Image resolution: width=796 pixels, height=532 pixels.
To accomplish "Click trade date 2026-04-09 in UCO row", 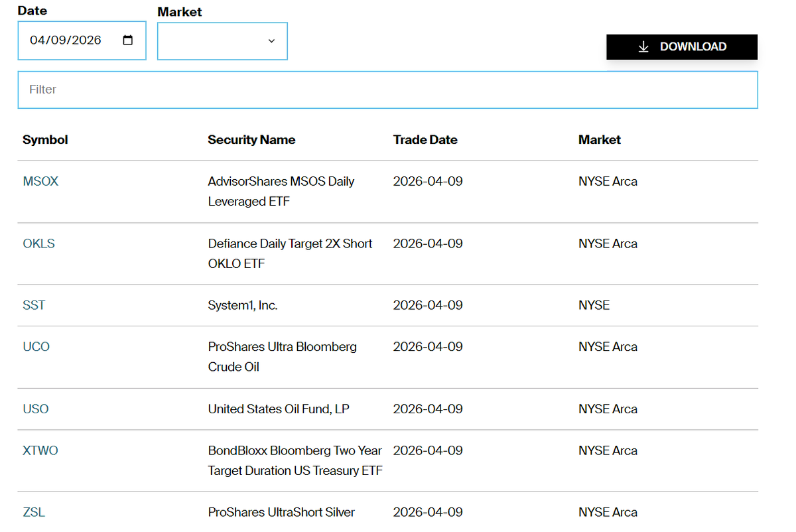I will point(428,346).
